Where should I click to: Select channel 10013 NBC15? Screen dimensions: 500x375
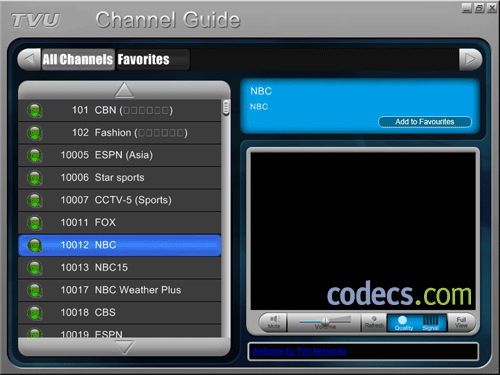pyautogui.click(x=120, y=268)
